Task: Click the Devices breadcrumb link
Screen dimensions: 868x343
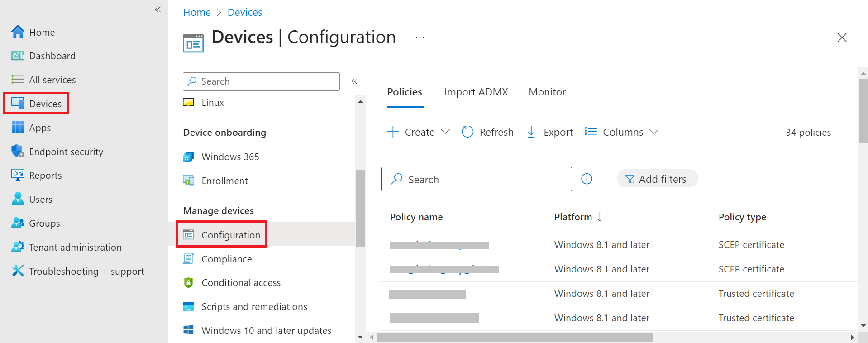Action: (245, 12)
